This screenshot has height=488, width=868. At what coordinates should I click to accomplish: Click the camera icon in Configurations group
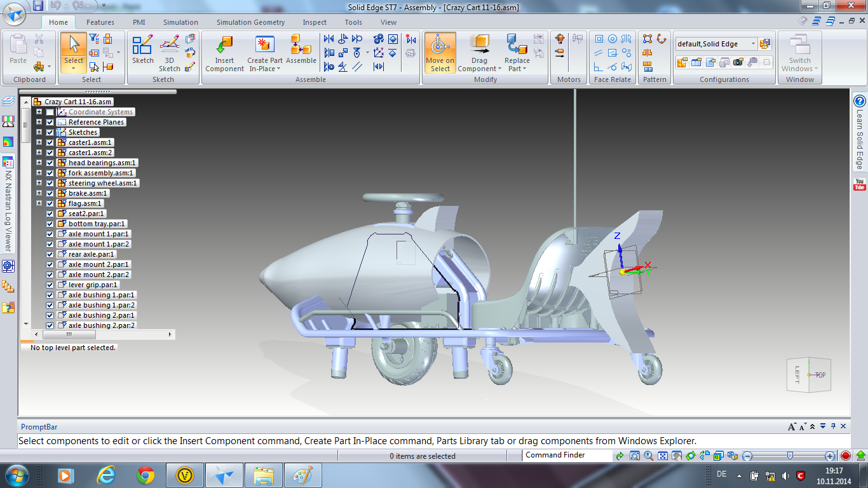[738, 62]
